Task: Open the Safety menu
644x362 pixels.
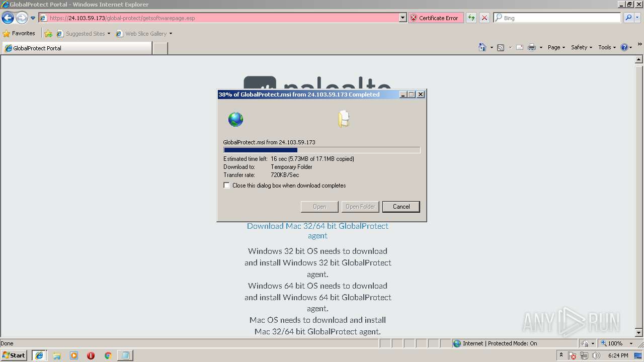Action: pyautogui.click(x=582, y=47)
